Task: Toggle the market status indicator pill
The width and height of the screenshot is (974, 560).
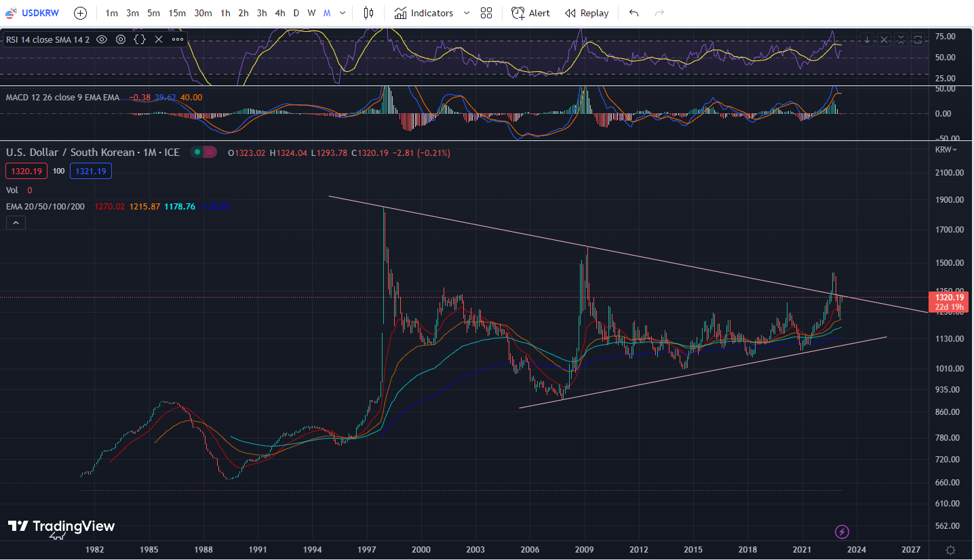Action: (203, 153)
